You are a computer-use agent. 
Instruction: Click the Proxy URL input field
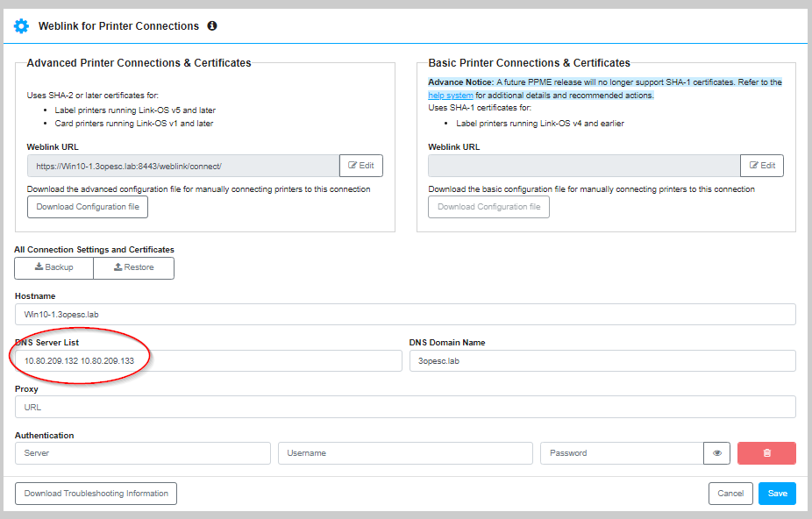(403, 407)
